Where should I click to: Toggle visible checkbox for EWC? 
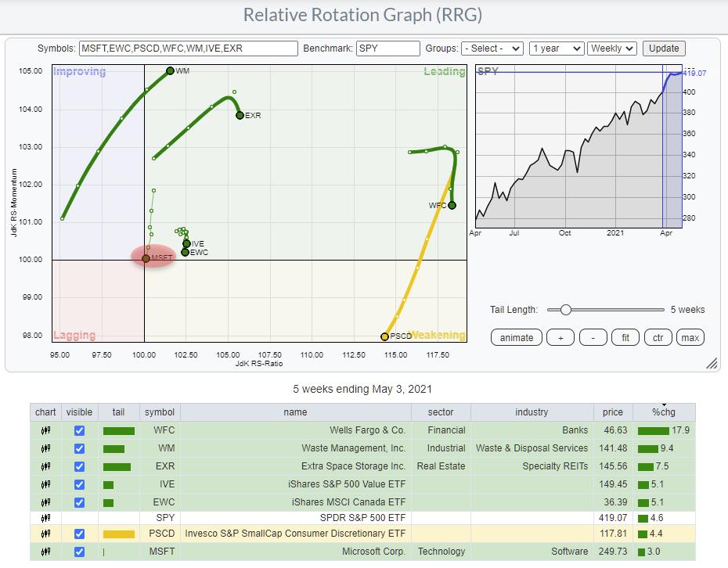(x=79, y=502)
